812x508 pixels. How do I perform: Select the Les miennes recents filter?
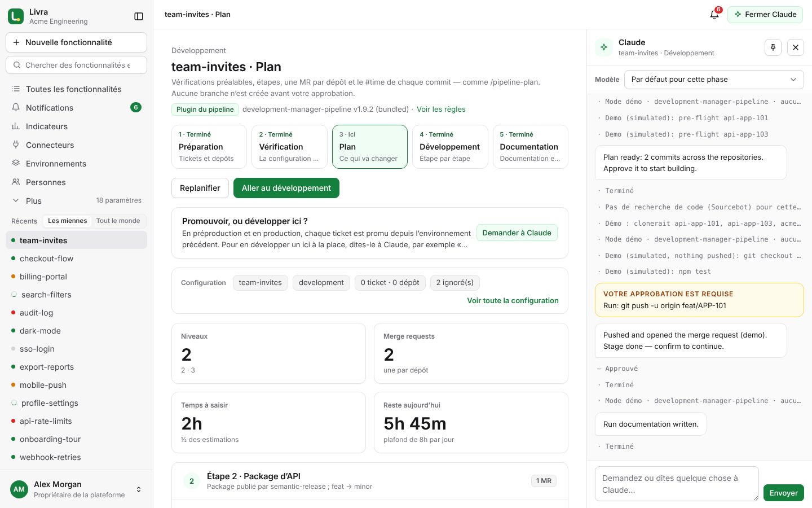coord(67,221)
